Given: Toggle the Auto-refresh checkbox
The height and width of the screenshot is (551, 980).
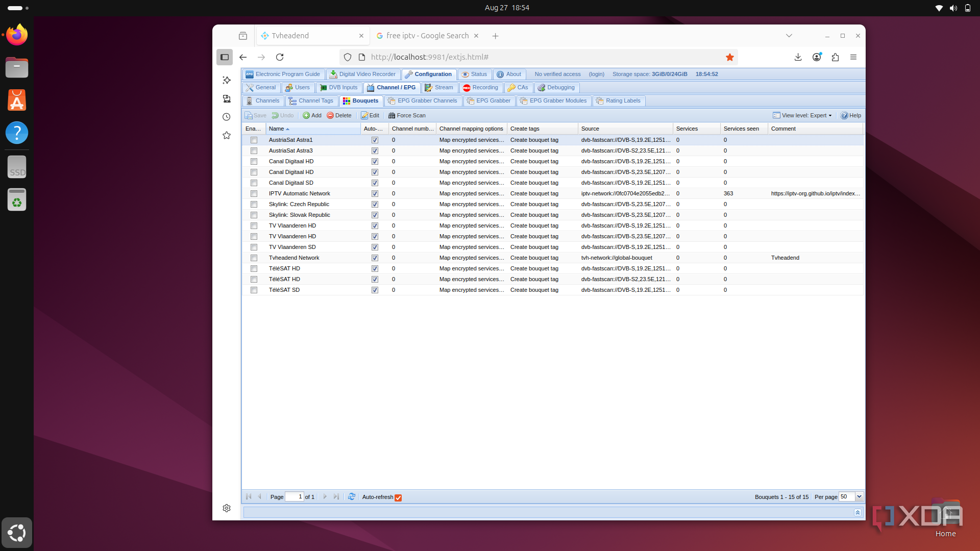Looking at the screenshot, I should coord(398,497).
